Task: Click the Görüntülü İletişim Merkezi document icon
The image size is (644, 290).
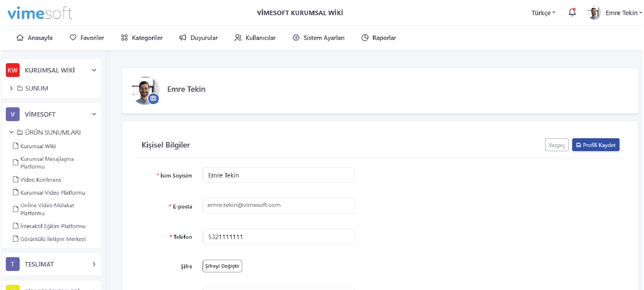Action: click(x=15, y=239)
